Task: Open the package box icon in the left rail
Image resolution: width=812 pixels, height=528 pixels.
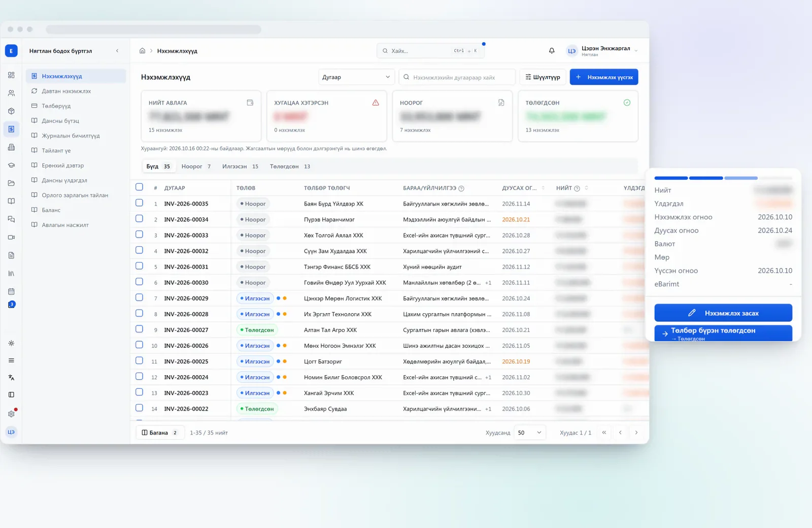Action: tap(11, 111)
